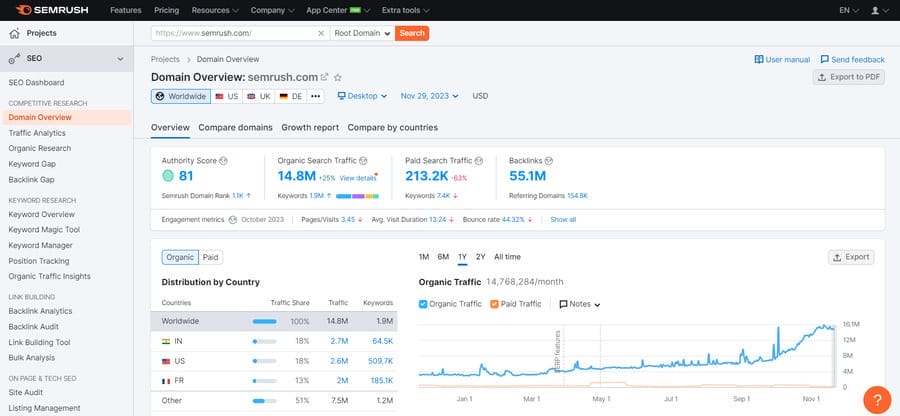Set chart range to All time
900x416 pixels.
pyautogui.click(x=507, y=257)
